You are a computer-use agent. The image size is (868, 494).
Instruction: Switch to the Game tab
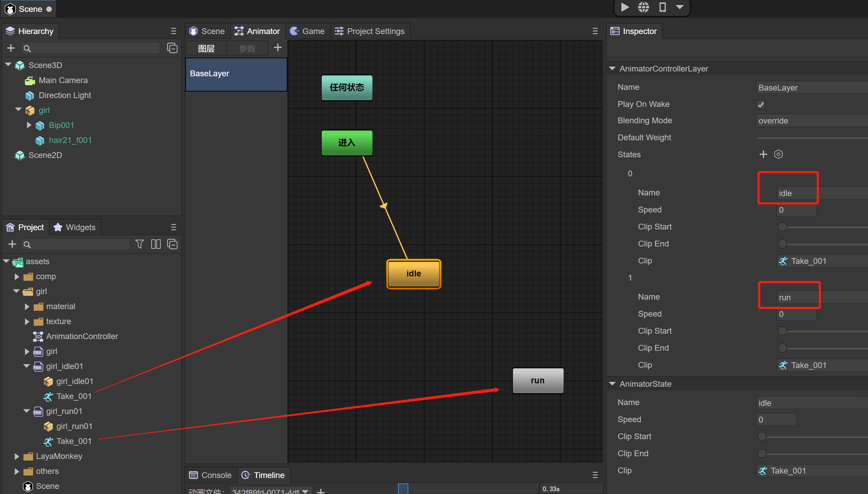[x=307, y=31]
